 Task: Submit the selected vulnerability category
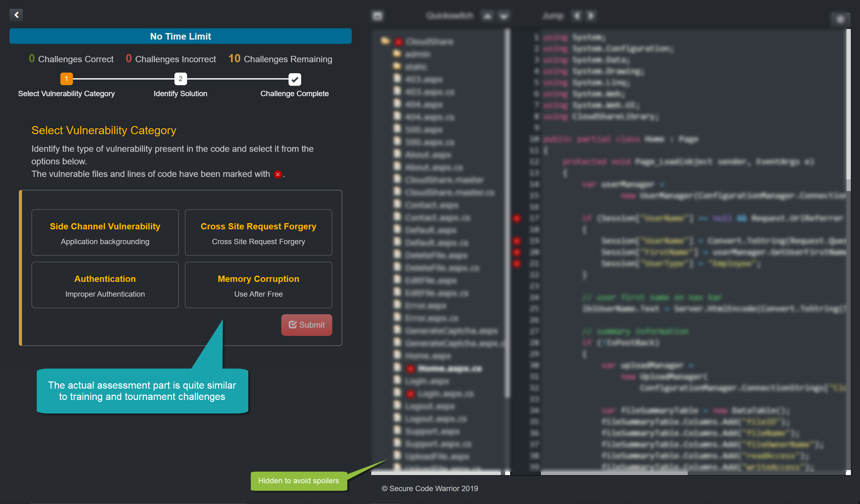(306, 325)
